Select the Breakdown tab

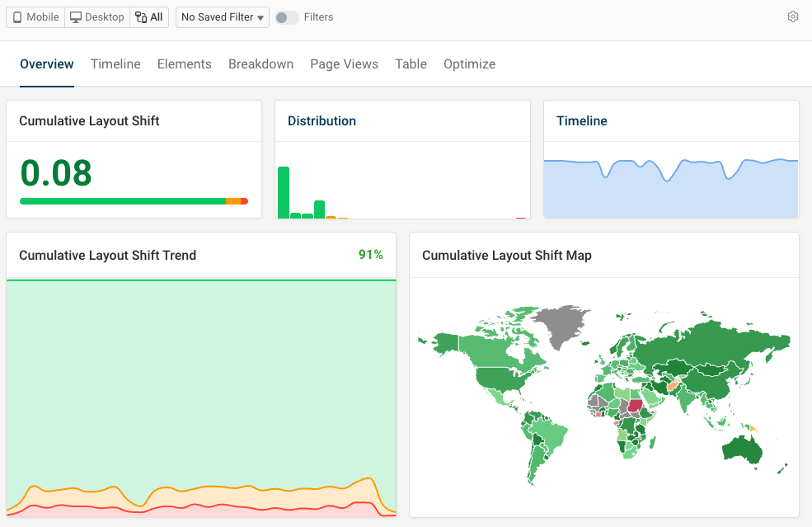(260, 64)
